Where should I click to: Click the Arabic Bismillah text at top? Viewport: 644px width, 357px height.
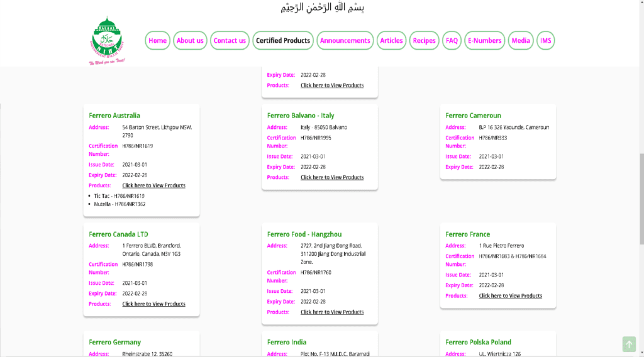pyautogui.click(x=323, y=8)
